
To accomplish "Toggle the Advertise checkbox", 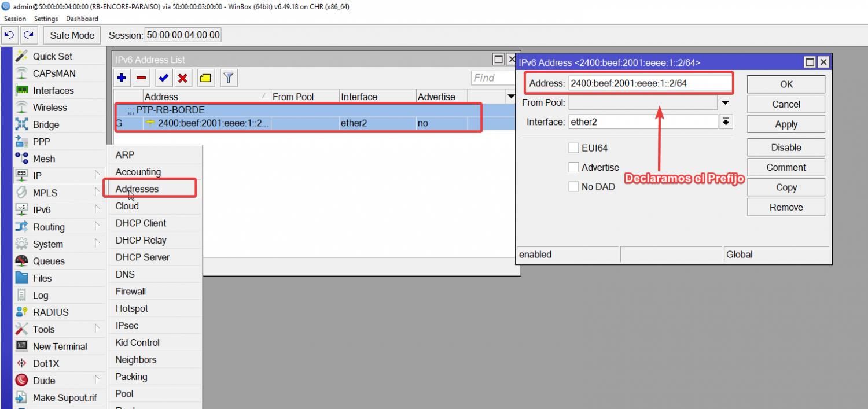I will pos(573,167).
